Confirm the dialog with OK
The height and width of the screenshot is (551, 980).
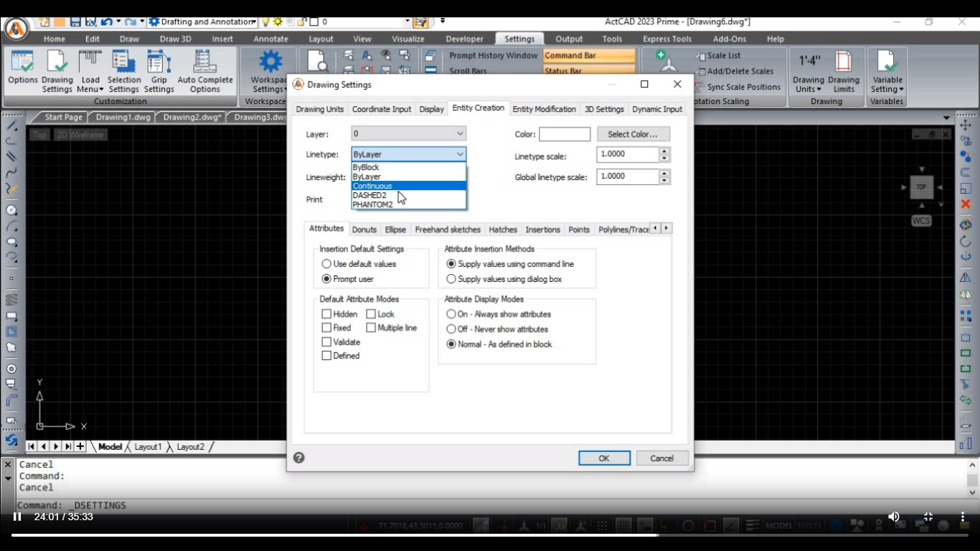point(604,458)
